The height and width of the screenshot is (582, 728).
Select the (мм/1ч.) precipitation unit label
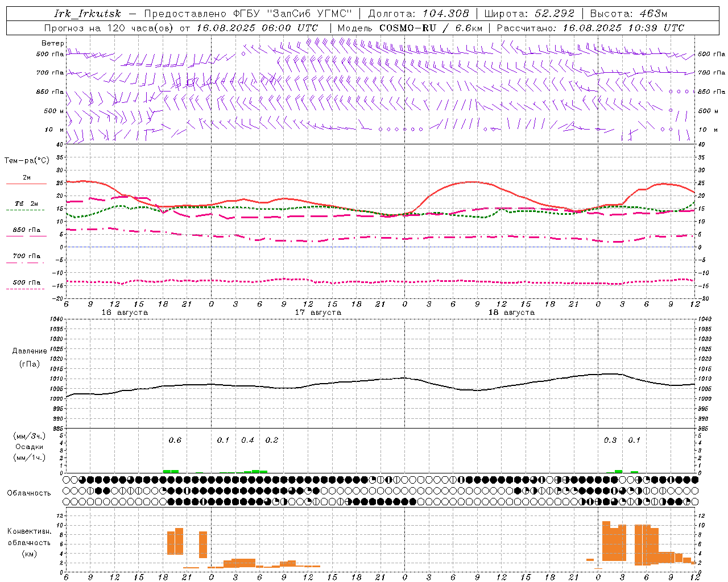coord(30,457)
